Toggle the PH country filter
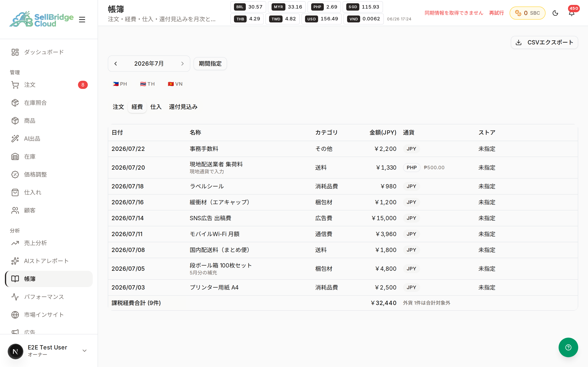 click(x=120, y=84)
